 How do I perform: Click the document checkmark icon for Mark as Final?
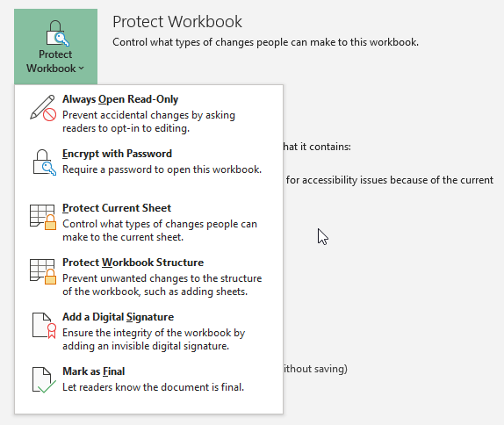click(45, 380)
